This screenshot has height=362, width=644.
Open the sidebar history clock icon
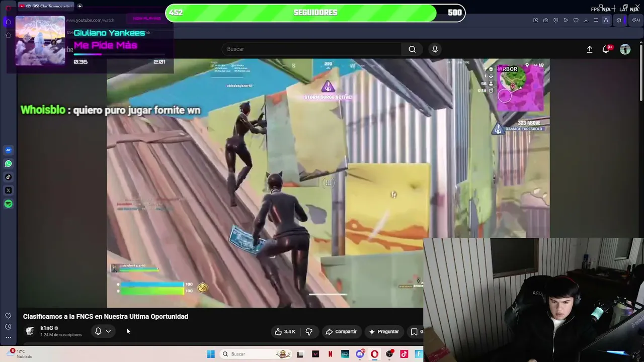coord(8,327)
